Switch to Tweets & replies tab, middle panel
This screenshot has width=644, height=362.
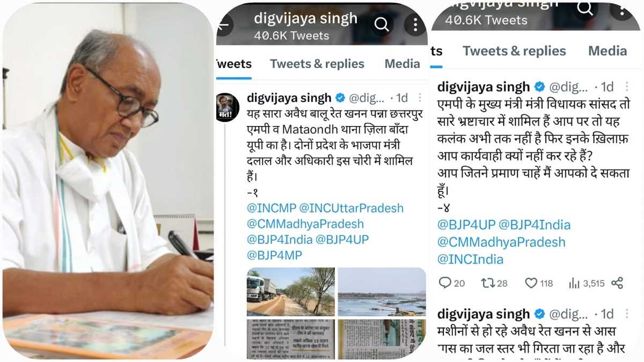pos(317,64)
